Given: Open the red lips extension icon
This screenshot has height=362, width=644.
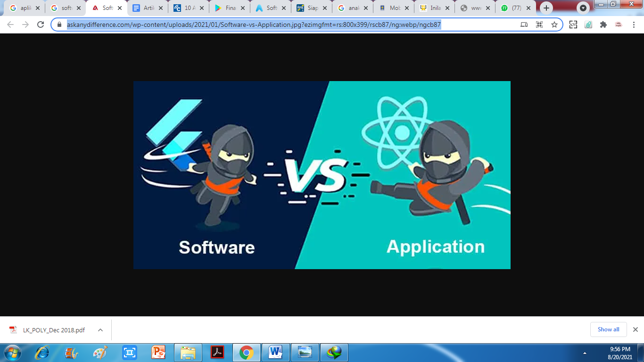Looking at the screenshot, I should point(619,25).
